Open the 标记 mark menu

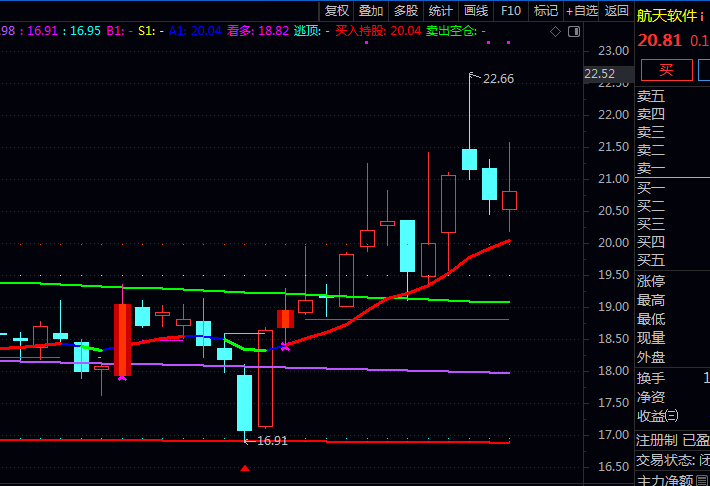[x=545, y=11]
